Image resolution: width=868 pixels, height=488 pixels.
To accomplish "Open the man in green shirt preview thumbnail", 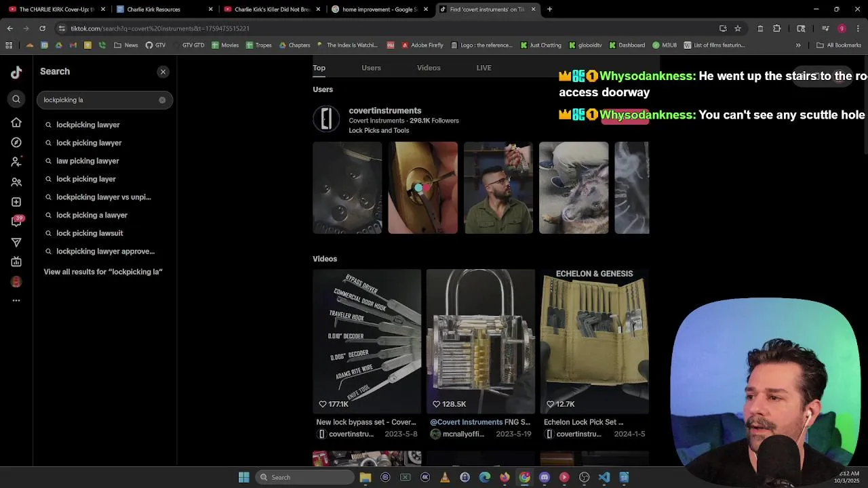I will click(x=498, y=188).
